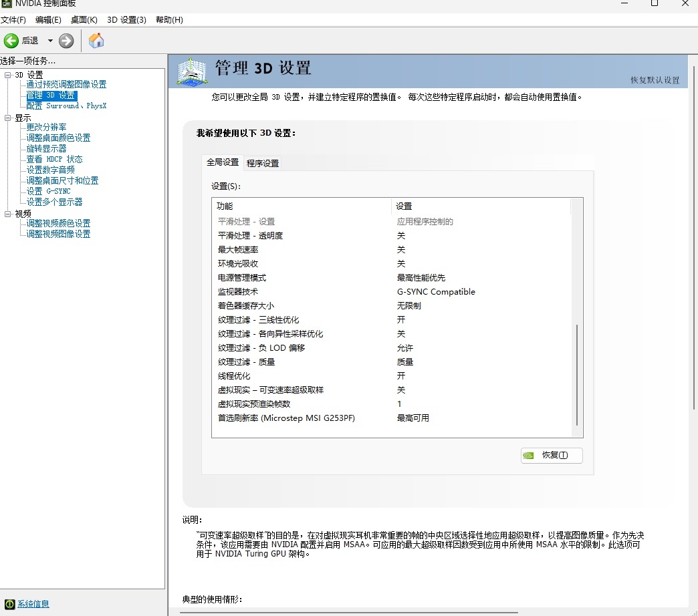Click the NVIDIA Control Panel title icon
Screen dimensions: 698x616
[6, 3]
